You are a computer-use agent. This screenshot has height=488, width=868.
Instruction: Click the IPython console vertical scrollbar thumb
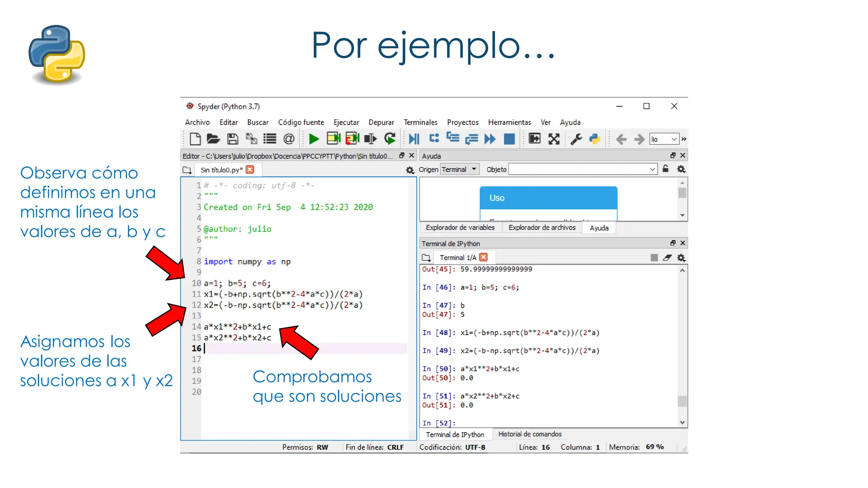click(x=682, y=401)
